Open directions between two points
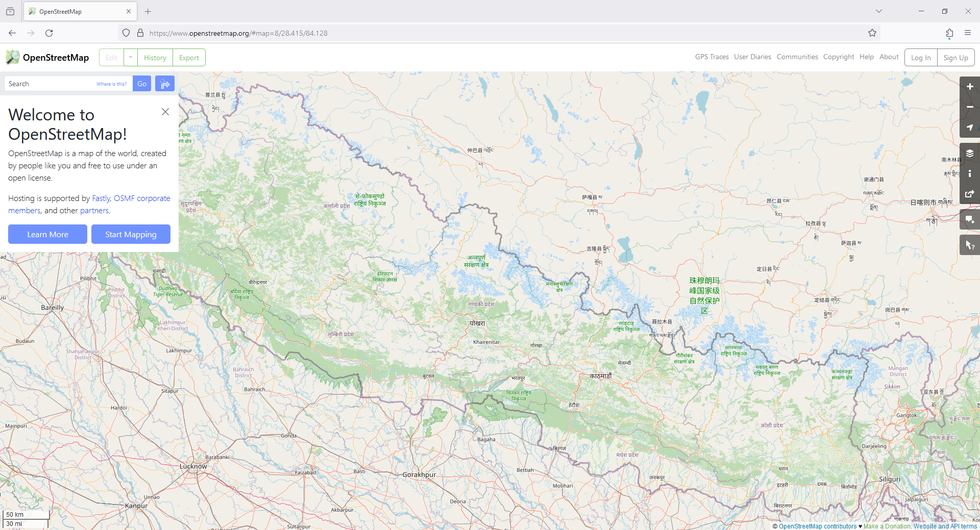 pos(165,84)
